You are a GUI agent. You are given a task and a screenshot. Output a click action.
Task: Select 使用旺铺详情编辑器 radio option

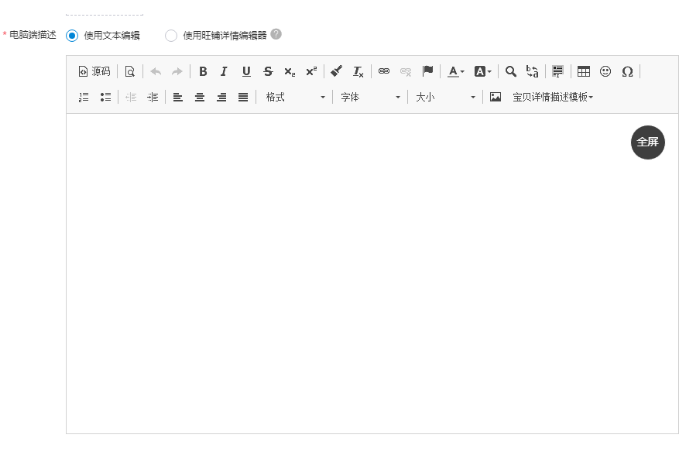[x=171, y=35]
